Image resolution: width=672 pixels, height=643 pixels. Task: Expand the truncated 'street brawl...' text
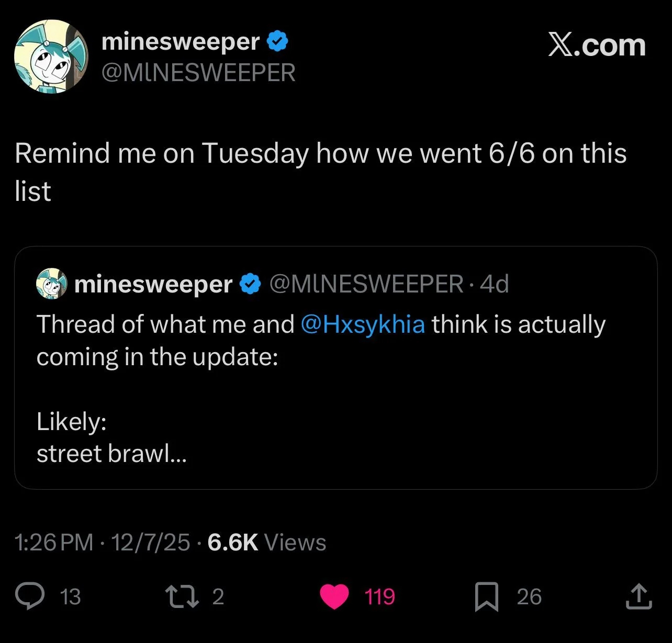pos(111,453)
